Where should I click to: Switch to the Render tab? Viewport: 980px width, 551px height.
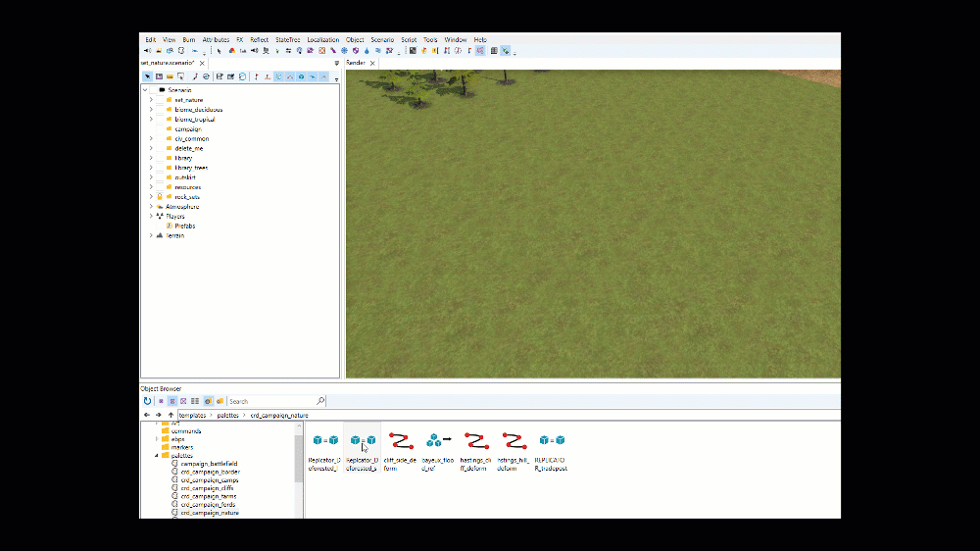[356, 63]
